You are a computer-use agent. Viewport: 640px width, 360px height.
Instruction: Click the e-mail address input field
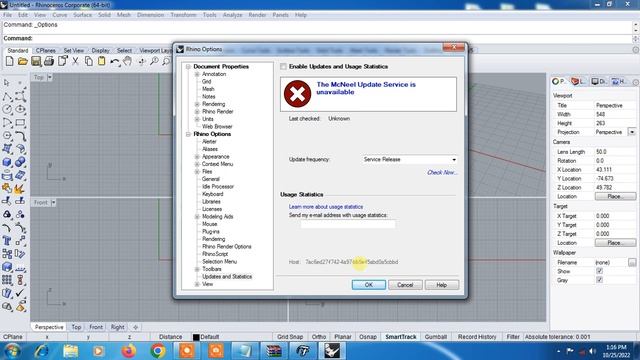[348, 224]
